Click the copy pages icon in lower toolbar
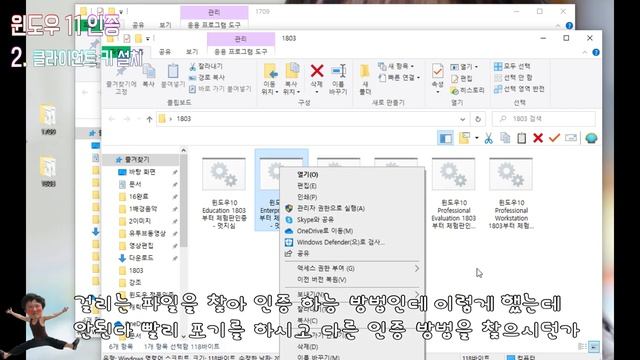 [505, 138]
